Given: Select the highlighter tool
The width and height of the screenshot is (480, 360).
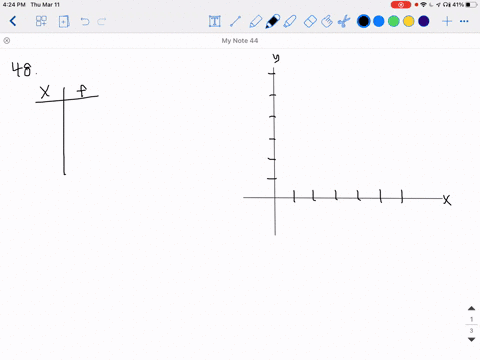Looking at the screenshot, I should [x=290, y=21].
